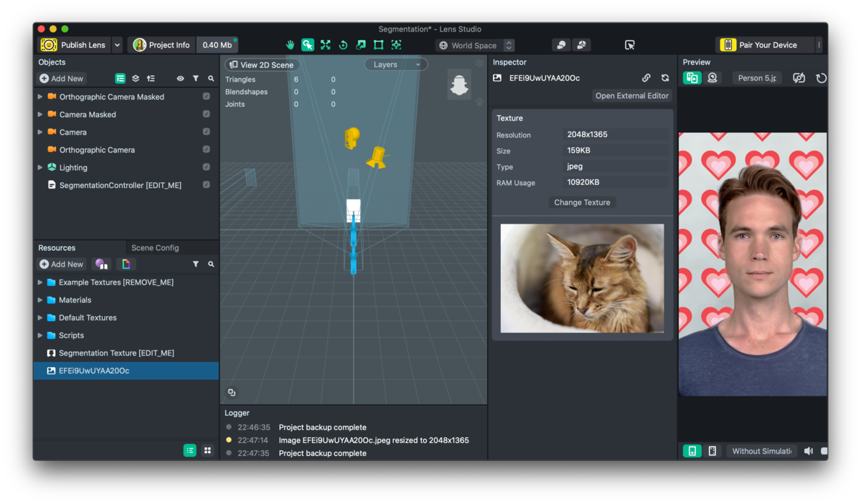This screenshot has height=504, width=861.
Task: Toggle the visibility eye in Objects panel
Action: [180, 78]
